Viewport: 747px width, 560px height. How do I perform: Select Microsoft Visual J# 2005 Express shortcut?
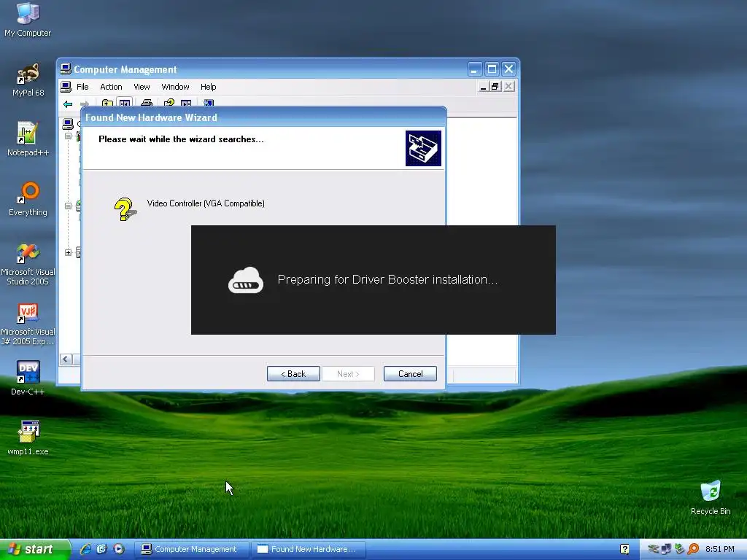pyautogui.click(x=28, y=323)
